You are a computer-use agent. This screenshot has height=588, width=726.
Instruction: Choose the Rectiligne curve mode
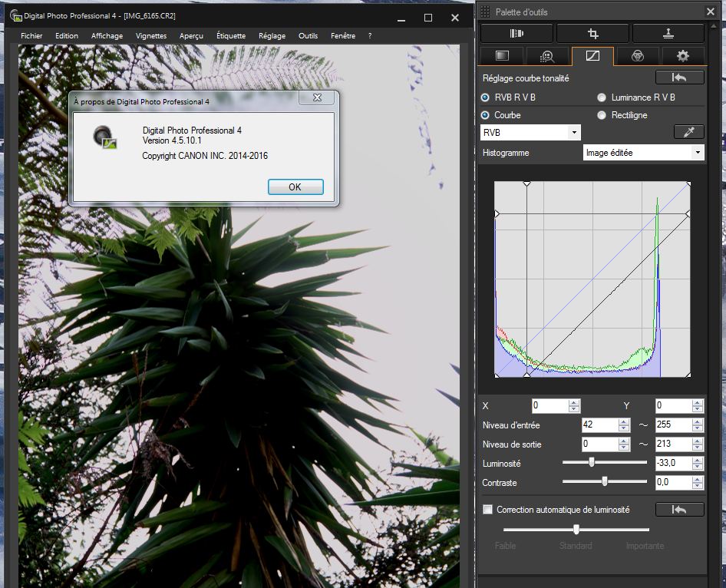pyautogui.click(x=602, y=115)
